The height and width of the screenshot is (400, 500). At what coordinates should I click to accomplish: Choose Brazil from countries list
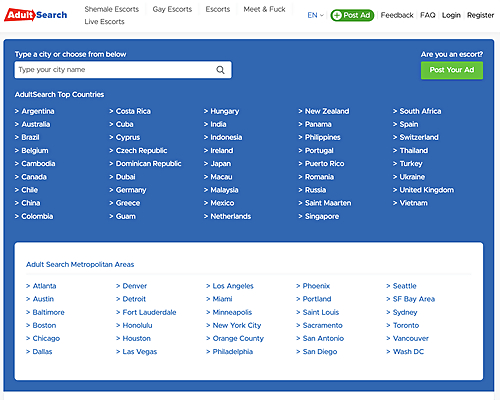pos(30,137)
